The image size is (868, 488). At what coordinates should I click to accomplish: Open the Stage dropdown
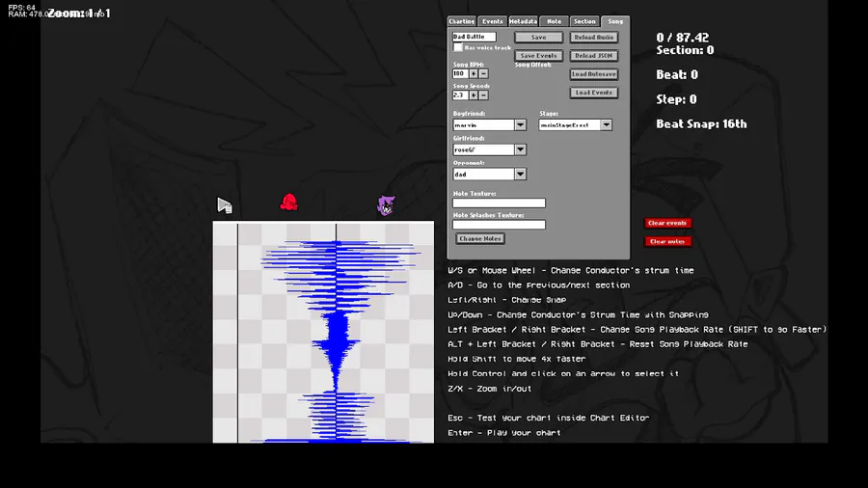607,125
